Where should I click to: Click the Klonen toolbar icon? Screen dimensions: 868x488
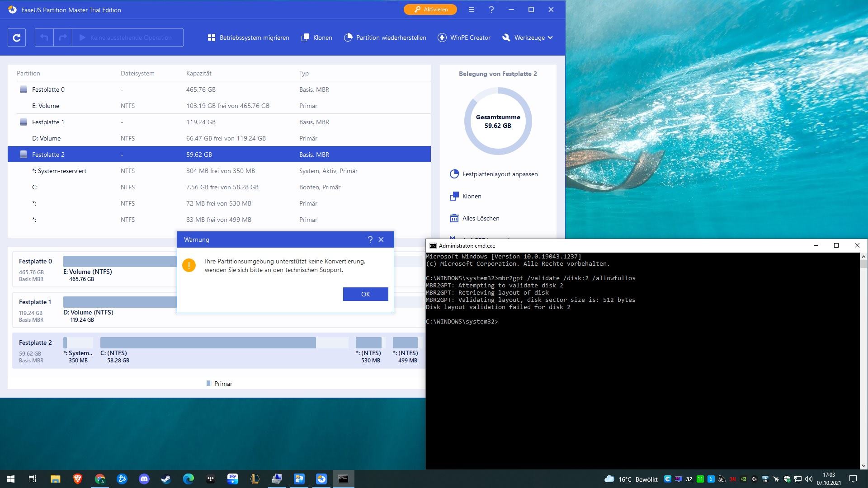coord(306,38)
